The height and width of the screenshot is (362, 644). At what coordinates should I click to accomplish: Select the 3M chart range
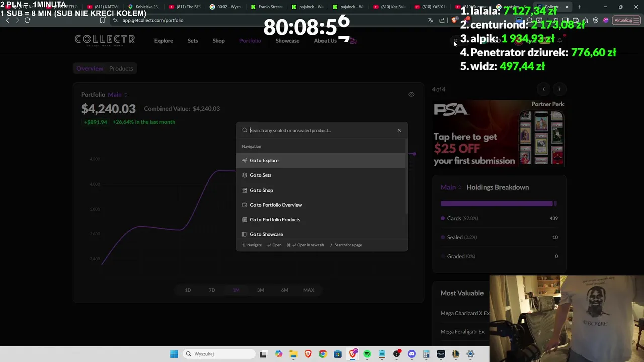260,290
